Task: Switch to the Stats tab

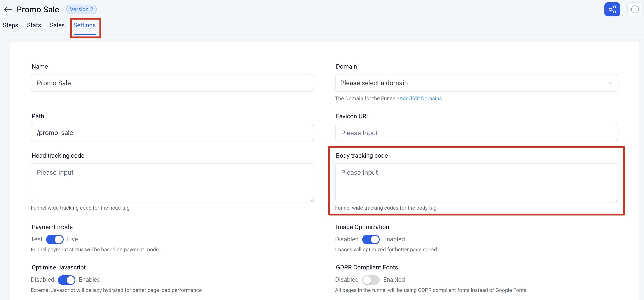Action: coord(34,25)
